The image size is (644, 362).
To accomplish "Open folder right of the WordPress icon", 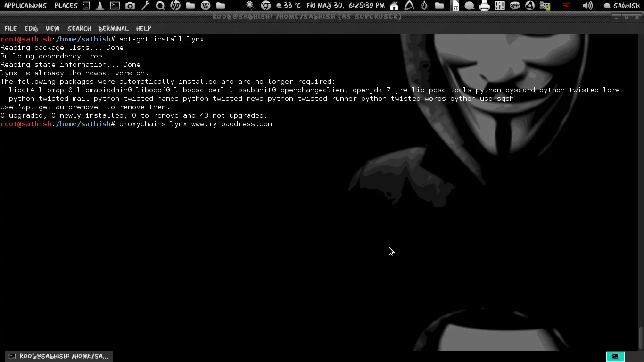I will tap(221, 6).
